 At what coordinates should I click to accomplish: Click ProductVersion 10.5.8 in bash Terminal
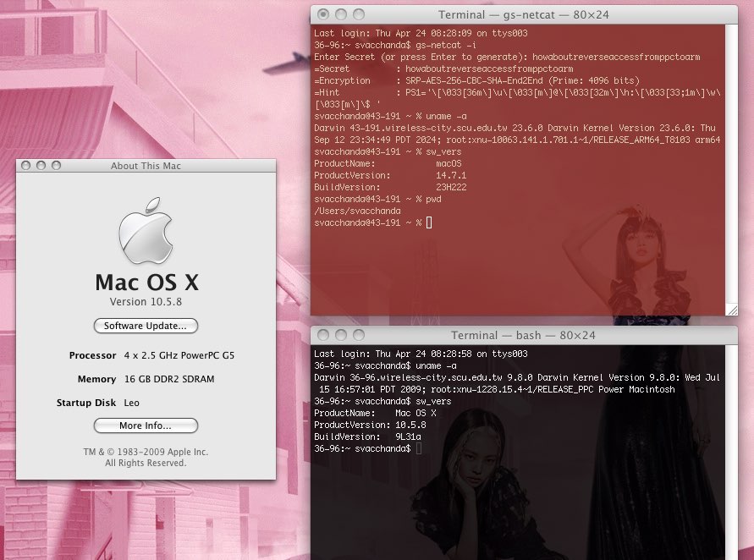[x=370, y=425]
